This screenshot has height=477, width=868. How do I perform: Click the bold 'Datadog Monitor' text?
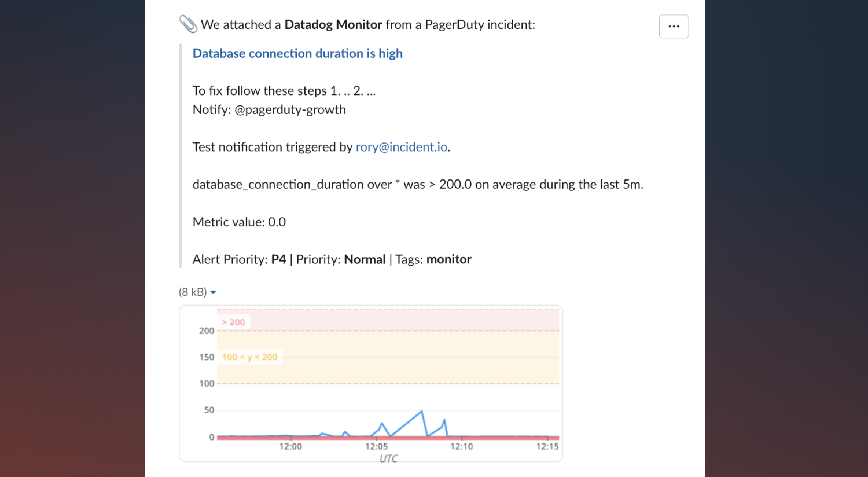[333, 25]
